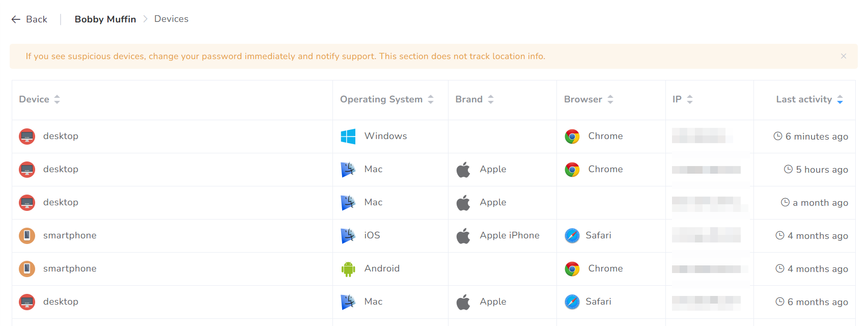Viewport: 868px width, 326px height.
Task: Sort table by Brand column
Action: (491, 99)
